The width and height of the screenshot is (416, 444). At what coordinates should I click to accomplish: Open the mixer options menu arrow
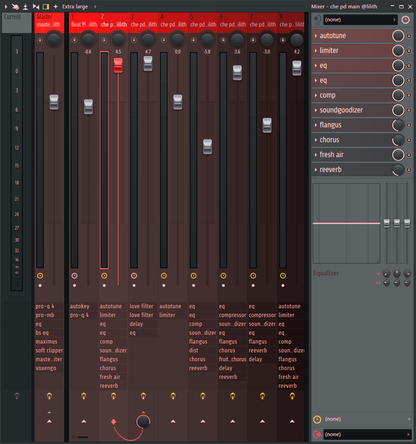click(6, 6)
